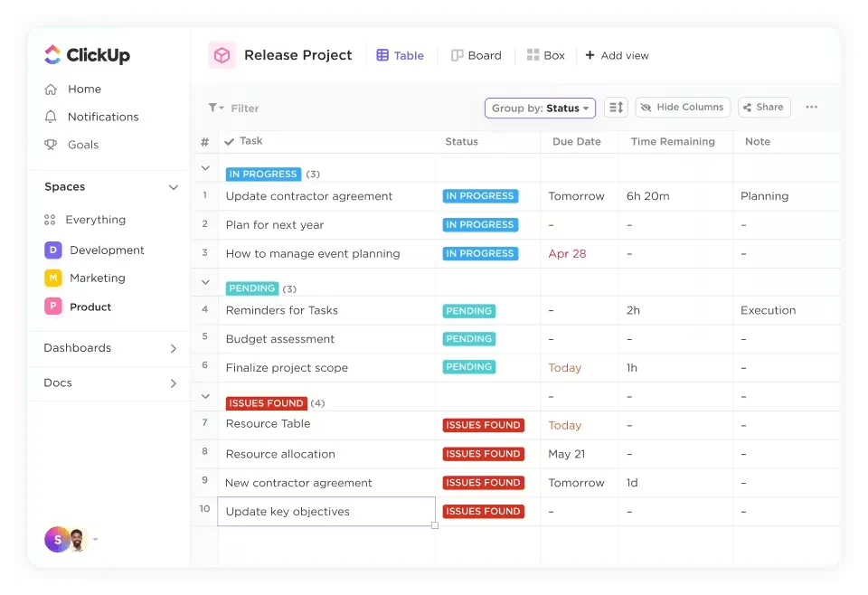Screen dimensions: 868x595
Task: Click the Release Project cube icon
Action: coord(222,55)
